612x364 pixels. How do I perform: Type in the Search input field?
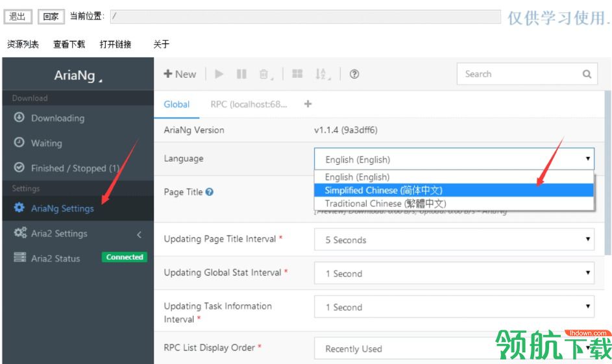tap(527, 74)
